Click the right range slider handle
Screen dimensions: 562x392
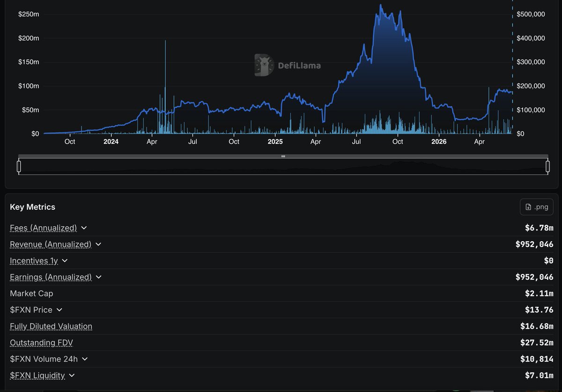point(547,166)
